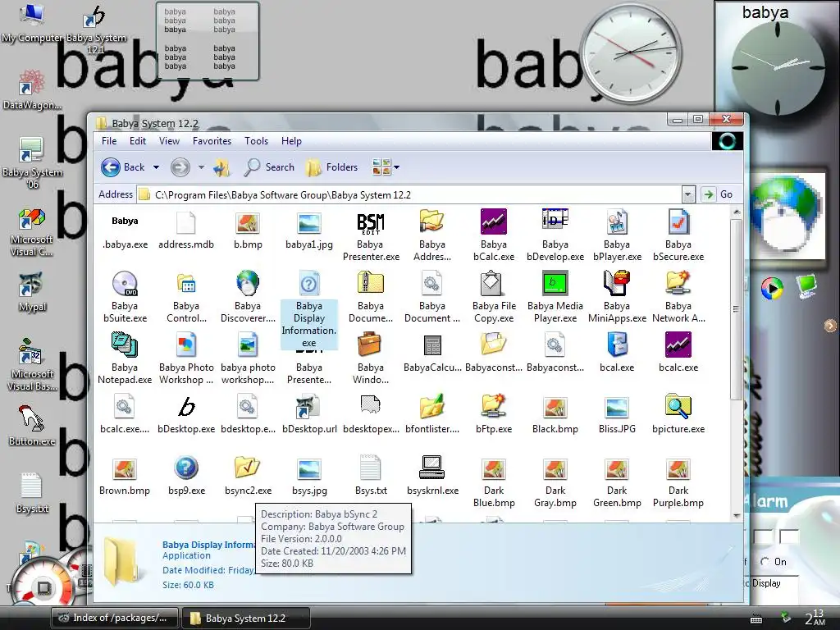Open the Tools menu
840x630 pixels.
click(x=256, y=141)
